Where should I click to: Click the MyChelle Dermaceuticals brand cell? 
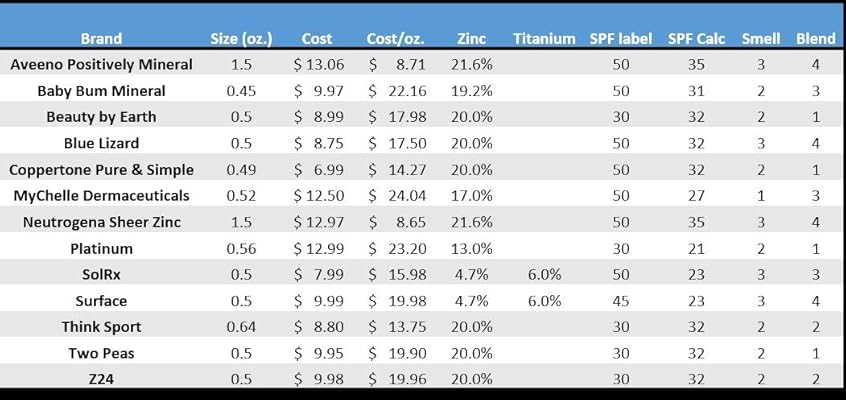pyautogui.click(x=101, y=195)
